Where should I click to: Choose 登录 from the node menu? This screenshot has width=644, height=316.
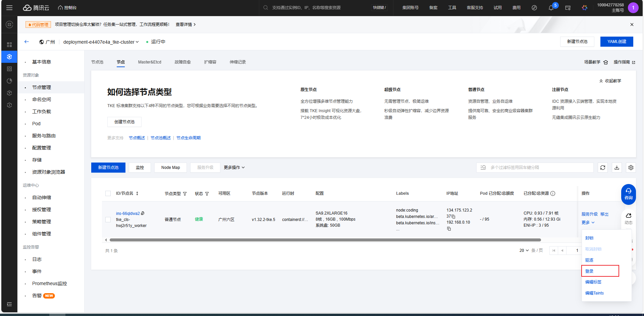(x=589, y=271)
